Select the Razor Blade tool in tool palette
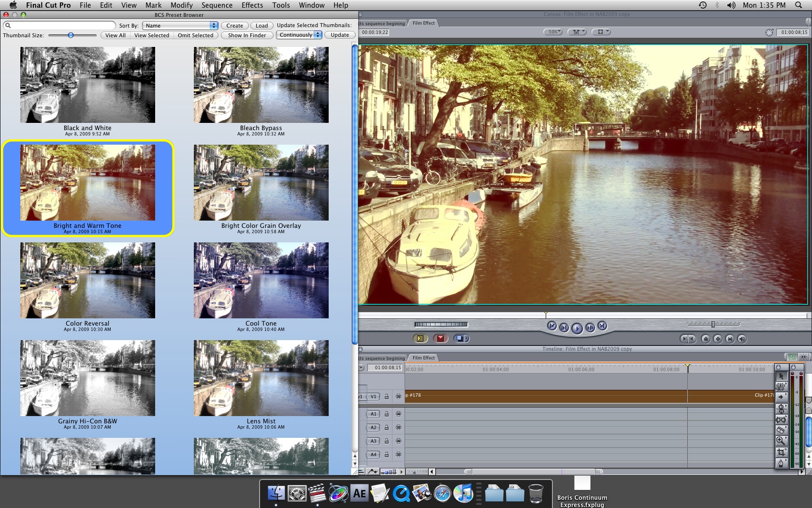812x508 pixels. tap(781, 430)
